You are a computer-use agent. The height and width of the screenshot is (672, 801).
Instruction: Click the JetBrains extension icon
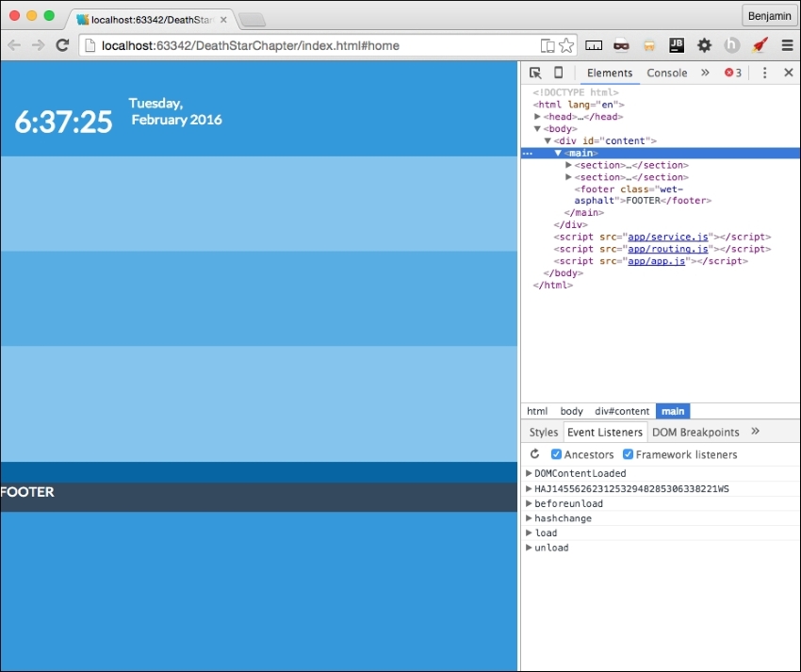[x=676, y=44]
